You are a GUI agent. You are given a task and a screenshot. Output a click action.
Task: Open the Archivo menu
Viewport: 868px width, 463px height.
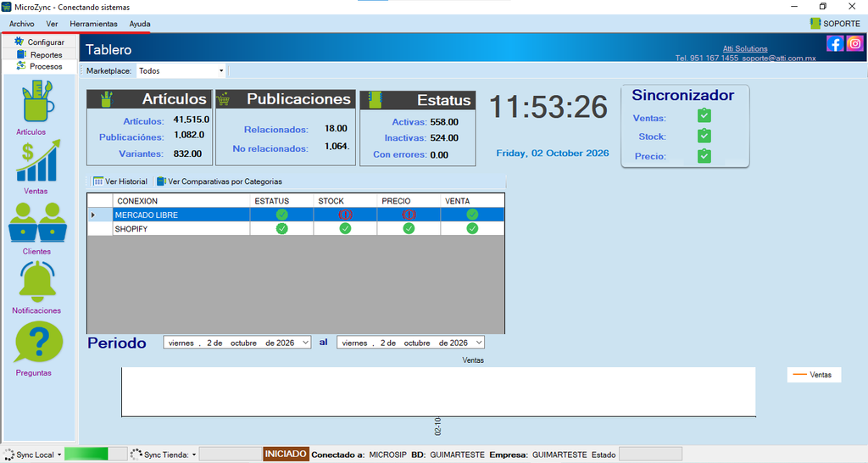point(21,24)
